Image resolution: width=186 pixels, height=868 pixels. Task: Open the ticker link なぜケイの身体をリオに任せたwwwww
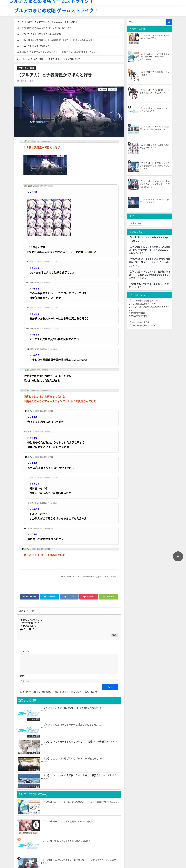pos(47,22)
